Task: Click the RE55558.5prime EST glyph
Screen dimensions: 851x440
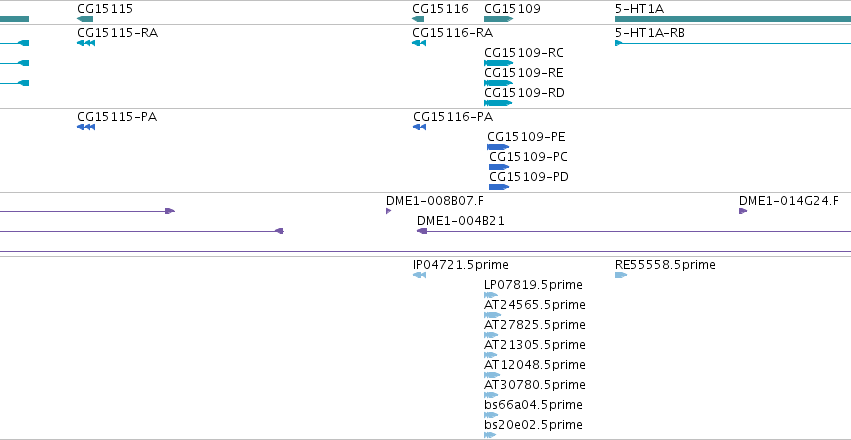Action: pyautogui.click(x=621, y=275)
